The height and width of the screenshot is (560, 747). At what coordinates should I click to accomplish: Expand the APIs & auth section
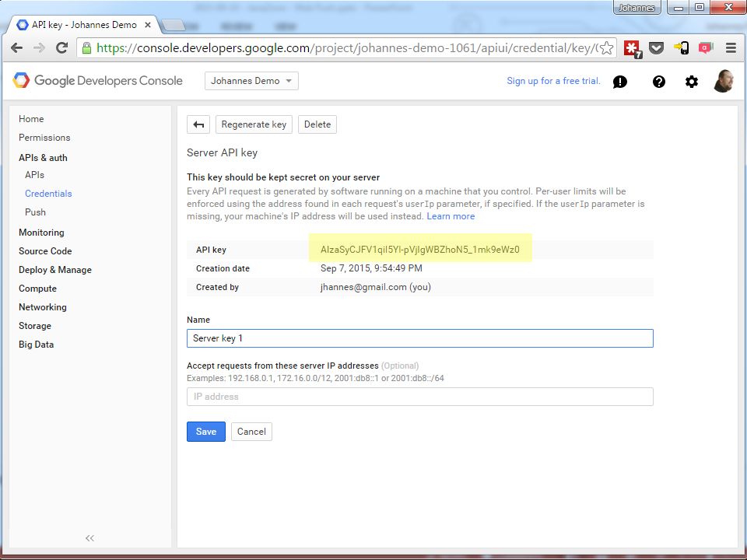(x=43, y=158)
